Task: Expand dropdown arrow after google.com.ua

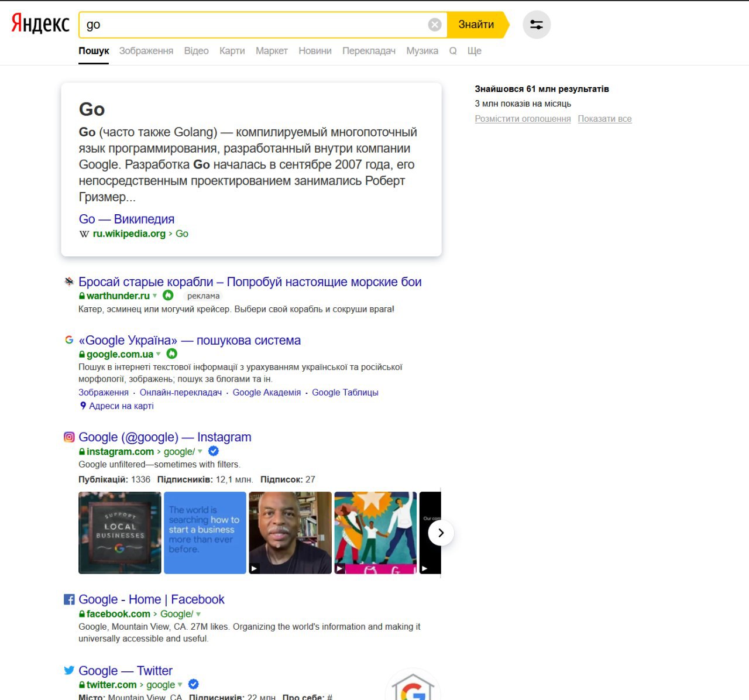Action: click(x=159, y=354)
